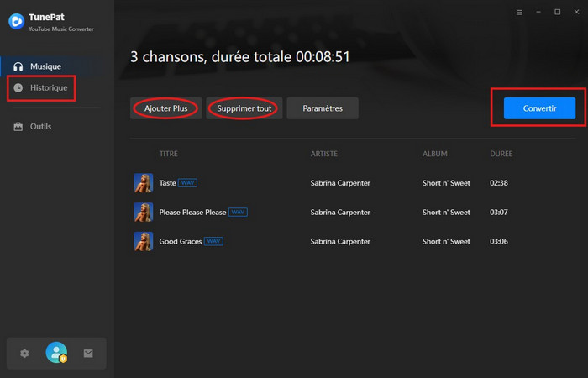Maximize the TunePat window
This screenshot has height=378, width=588.
pos(557,13)
